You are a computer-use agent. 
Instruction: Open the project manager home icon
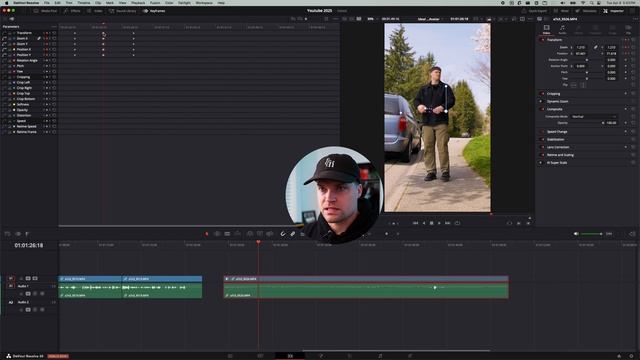tap(619, 356)
